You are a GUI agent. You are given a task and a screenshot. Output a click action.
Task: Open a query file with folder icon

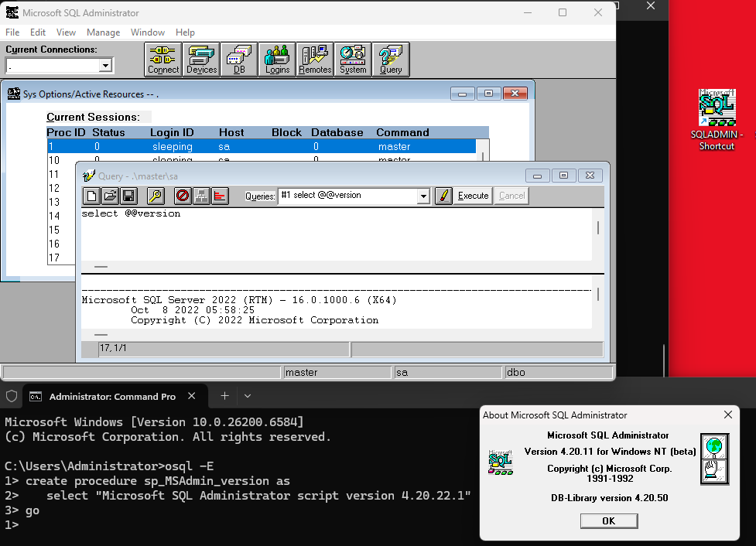(x=110, y=196)
